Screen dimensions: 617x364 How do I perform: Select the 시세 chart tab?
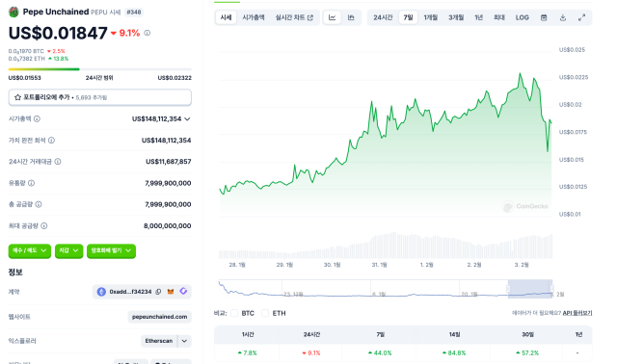tap(226, 17)
